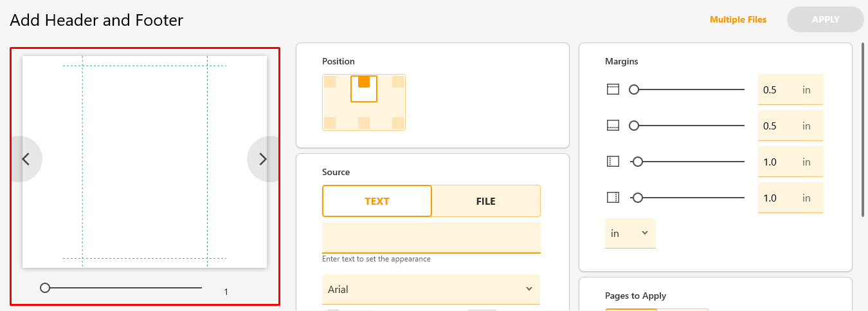Click the right margin icon
The image size is (868, 311).
pos(613,198)
